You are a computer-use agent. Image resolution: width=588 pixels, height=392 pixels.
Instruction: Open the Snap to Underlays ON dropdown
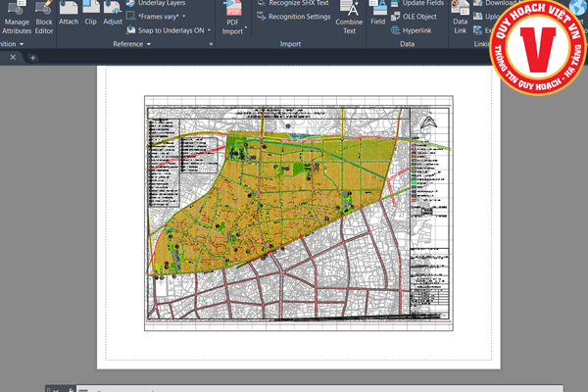point(207,30)
